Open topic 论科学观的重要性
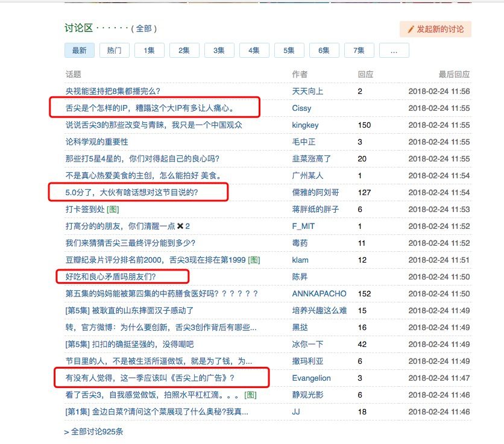 96,142
